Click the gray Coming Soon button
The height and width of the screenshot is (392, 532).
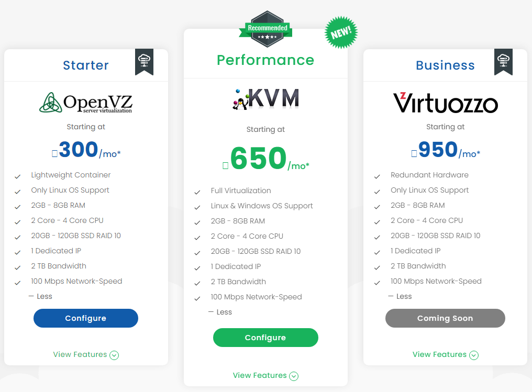(x=445, y=318)
